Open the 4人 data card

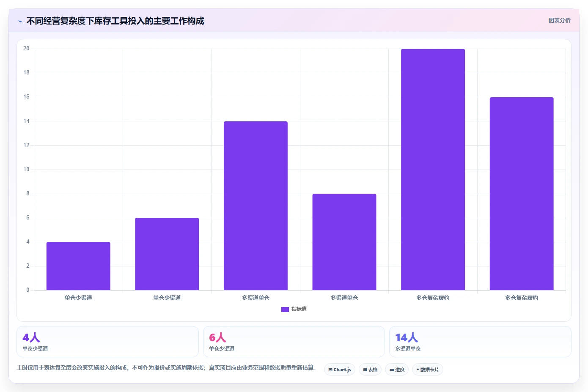coord(107,342)
